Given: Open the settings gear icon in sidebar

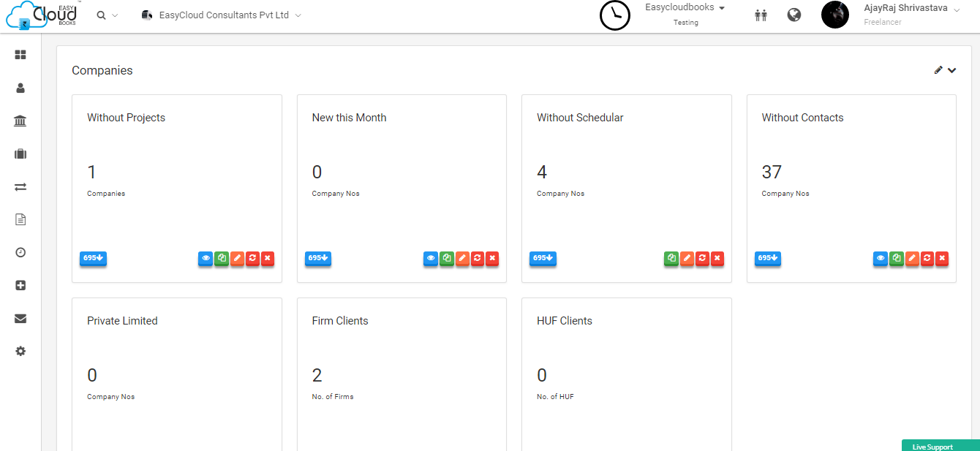Looking at the screenshot, I should (x=20, y=351).
